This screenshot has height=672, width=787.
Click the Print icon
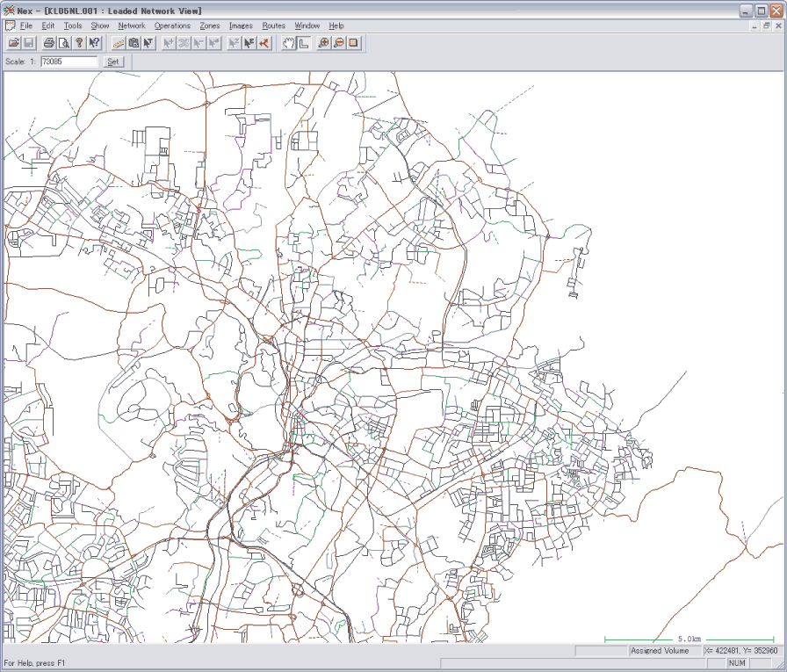(48, 43)
